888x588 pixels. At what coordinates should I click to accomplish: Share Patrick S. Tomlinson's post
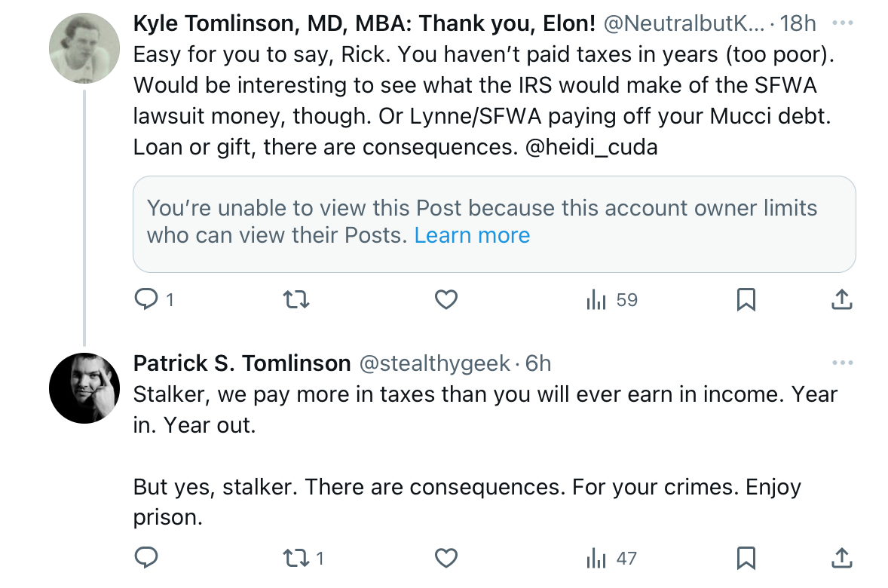pos(841,558)
